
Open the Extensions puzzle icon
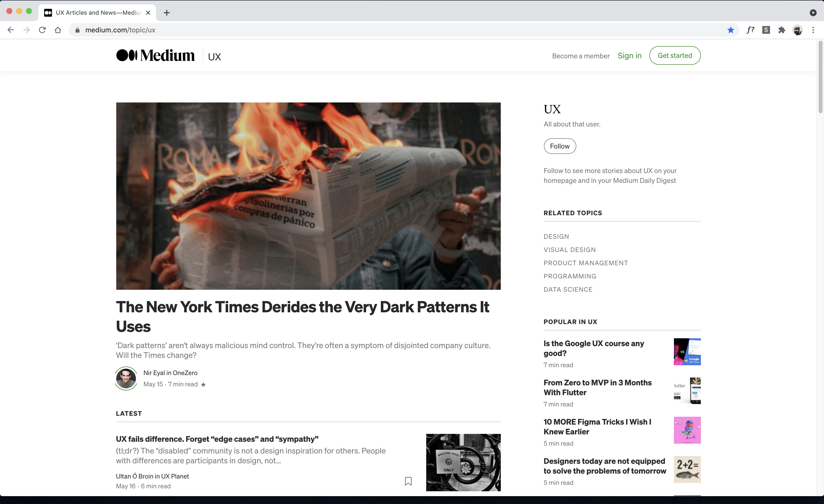[x=782, y=30]
